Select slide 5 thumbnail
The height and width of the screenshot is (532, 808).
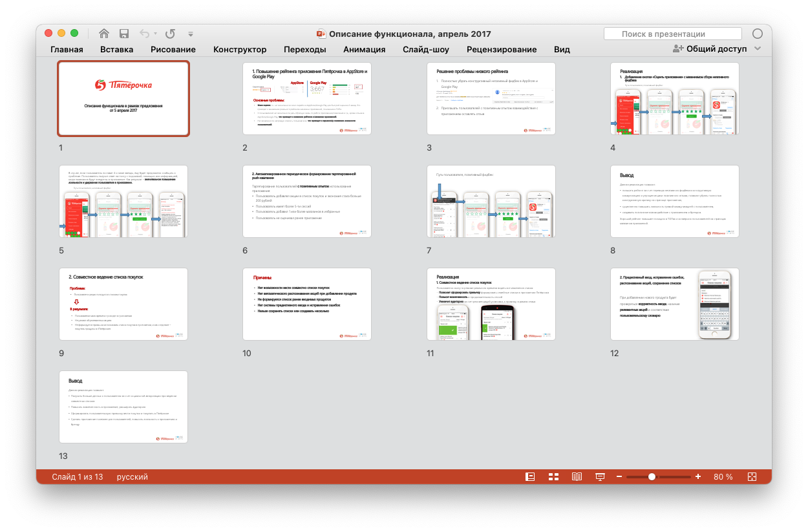pyautogui.click(x=123, y=202)
